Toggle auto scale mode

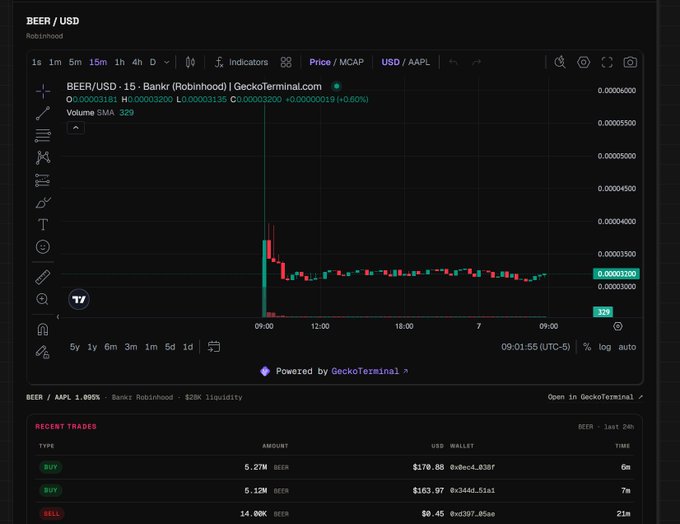click(x=627, y=347)
